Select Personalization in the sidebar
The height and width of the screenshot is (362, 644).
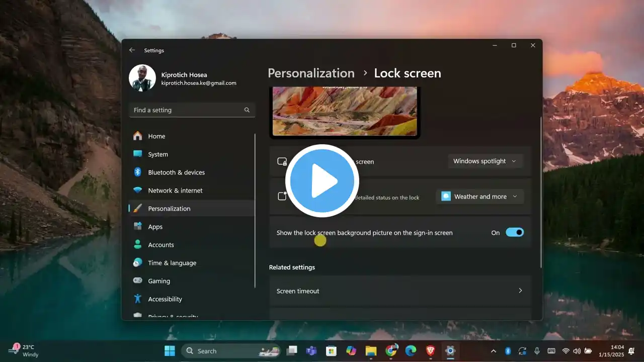(x=192, y=209)
